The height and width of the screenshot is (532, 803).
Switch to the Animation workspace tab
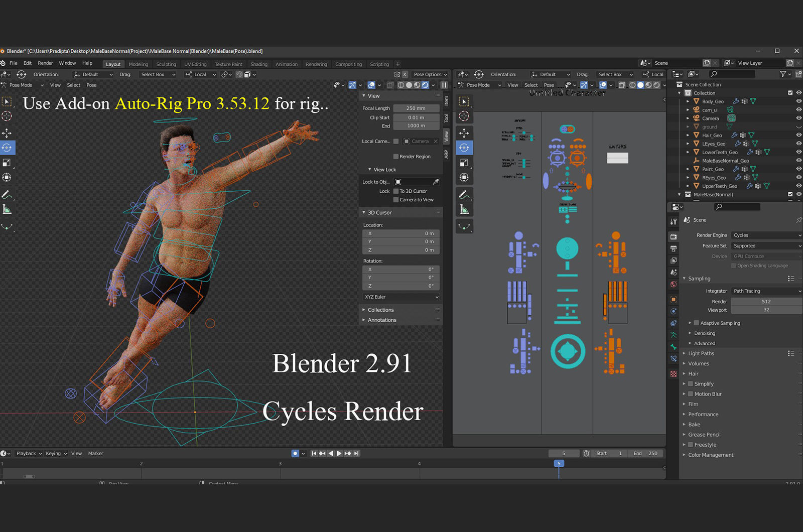click(x=287, y=64)
